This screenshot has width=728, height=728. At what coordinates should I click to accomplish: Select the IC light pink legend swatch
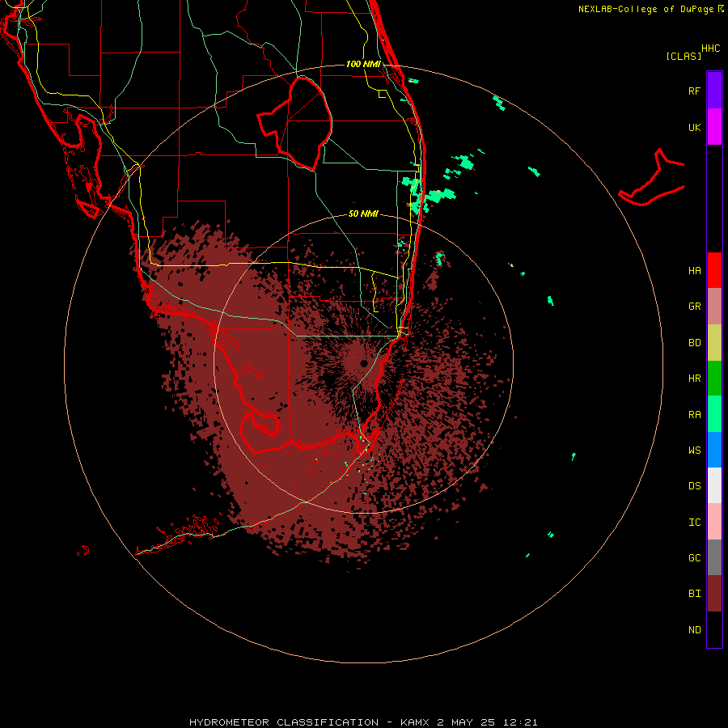714,522
